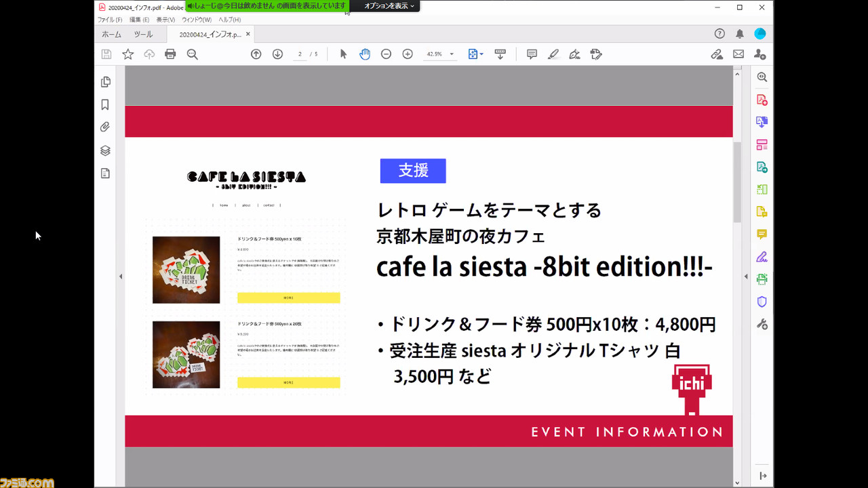The image size is (868, 488).
Task: Zoom out with minus button
Action: click(x=386, y=54)
